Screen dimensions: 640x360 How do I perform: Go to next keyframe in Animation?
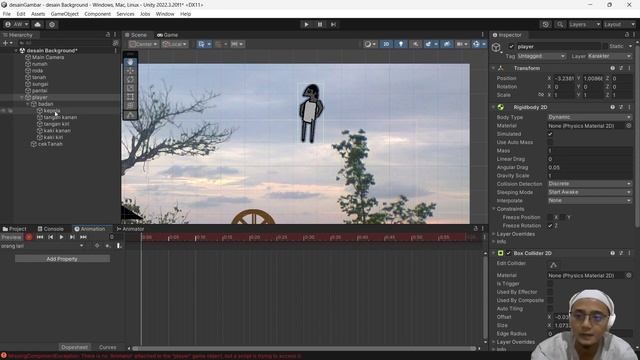[72, 237]
